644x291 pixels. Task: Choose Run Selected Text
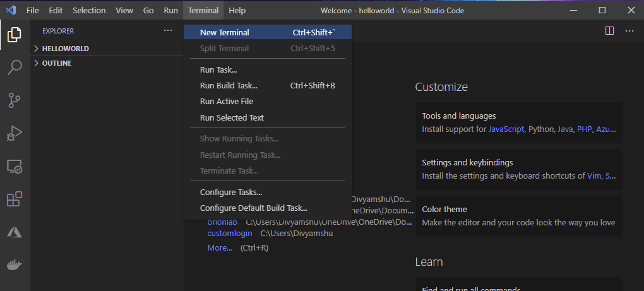tap(268, 118)
